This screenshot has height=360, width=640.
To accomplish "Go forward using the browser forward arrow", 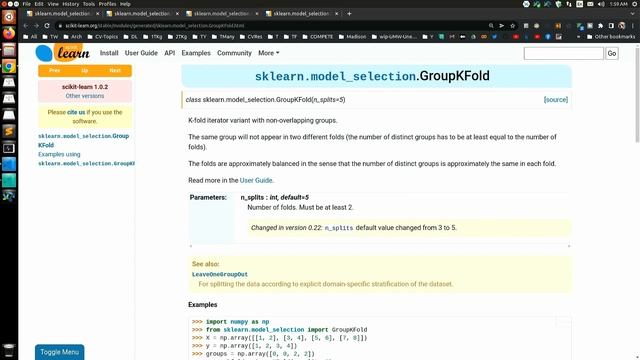I will tap(36, 25).
